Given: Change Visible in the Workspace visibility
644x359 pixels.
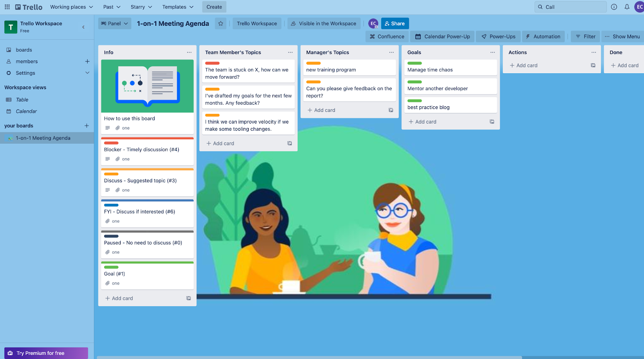Looking at the screenshot, I should click(324, 23).
